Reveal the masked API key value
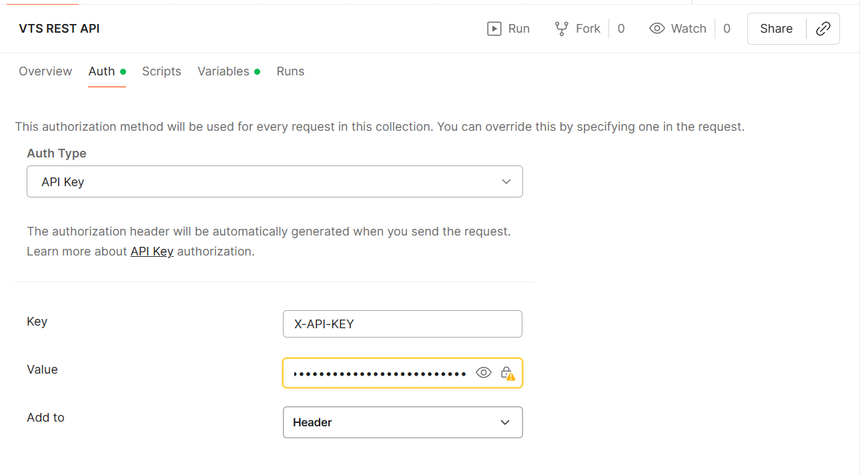868x475 pixels. [484, 373]
